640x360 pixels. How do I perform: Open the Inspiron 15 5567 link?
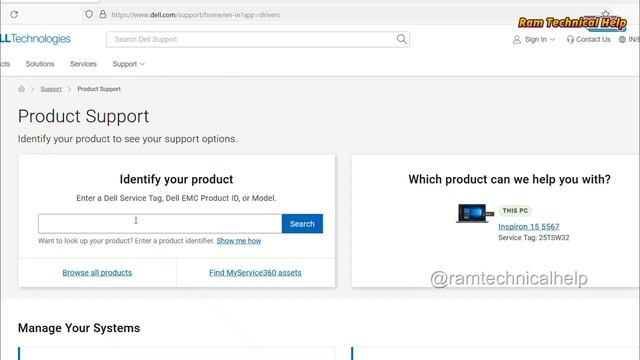point(529,227)
